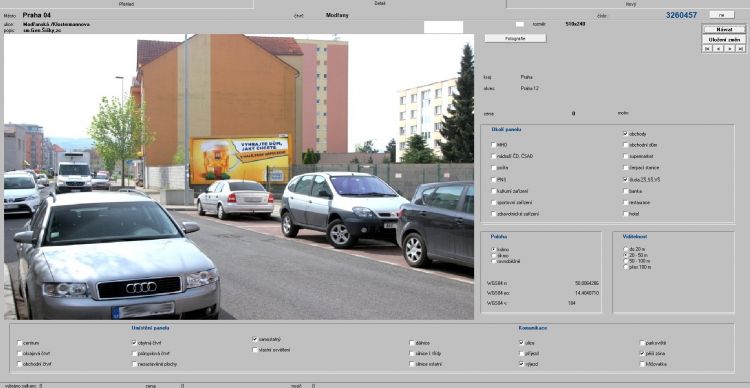The width and height of the screenshot is (750, 388).
Task: Enable the dálnice checkbox
Action: pyautogui.click(x=412, y=343)
